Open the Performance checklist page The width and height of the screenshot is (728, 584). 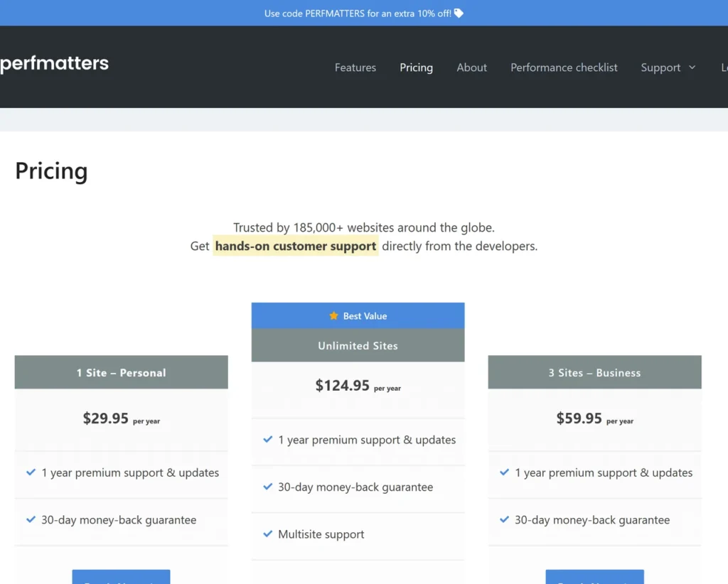pos(564,67)
